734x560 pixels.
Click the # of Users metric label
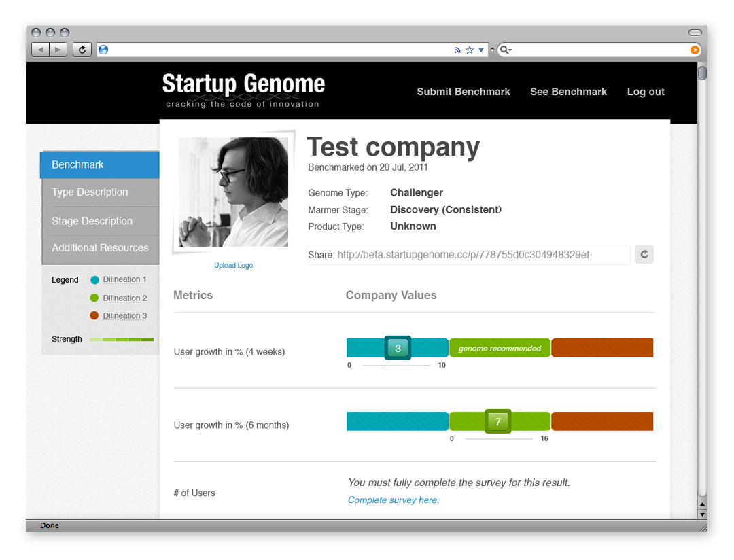click(194, 493)
